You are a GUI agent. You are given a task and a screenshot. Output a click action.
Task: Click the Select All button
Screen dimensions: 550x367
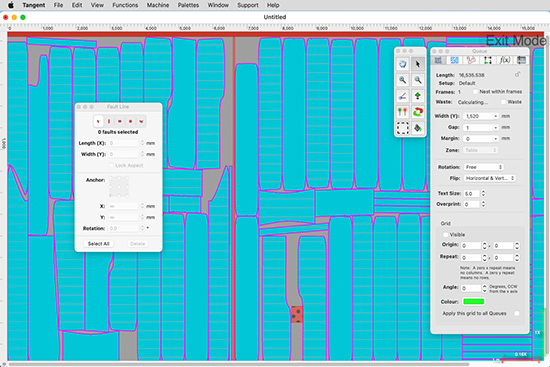click(99, 243)
